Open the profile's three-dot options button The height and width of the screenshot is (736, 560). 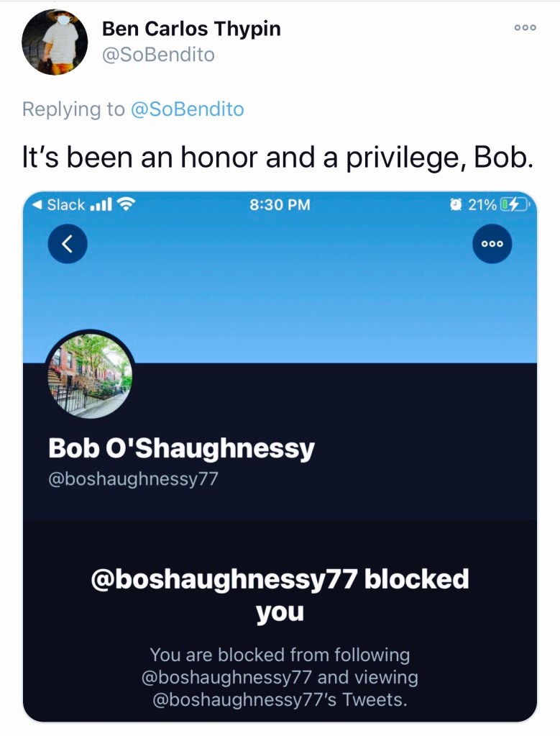pyautogui.click(x=492, y=243)
